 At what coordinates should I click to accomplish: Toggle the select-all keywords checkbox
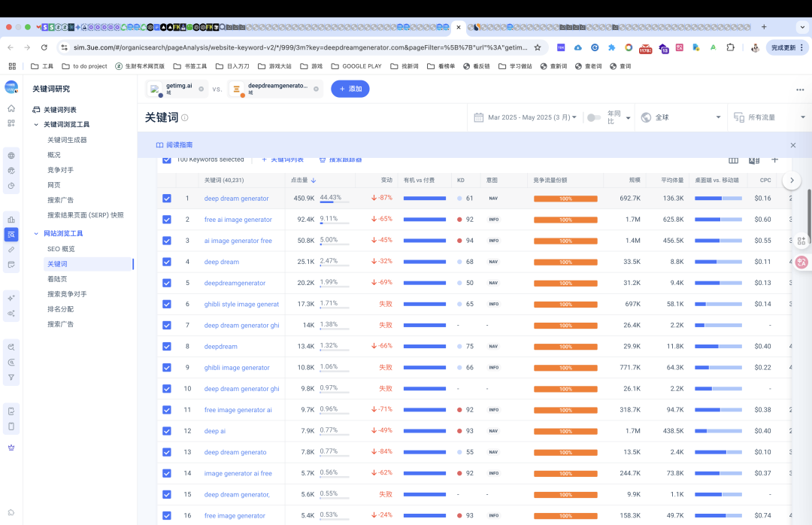click(167, 159)
